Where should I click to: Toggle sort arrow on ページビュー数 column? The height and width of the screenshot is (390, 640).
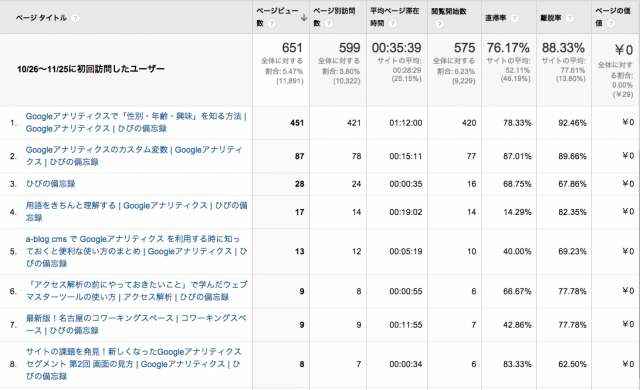[304, 18]
